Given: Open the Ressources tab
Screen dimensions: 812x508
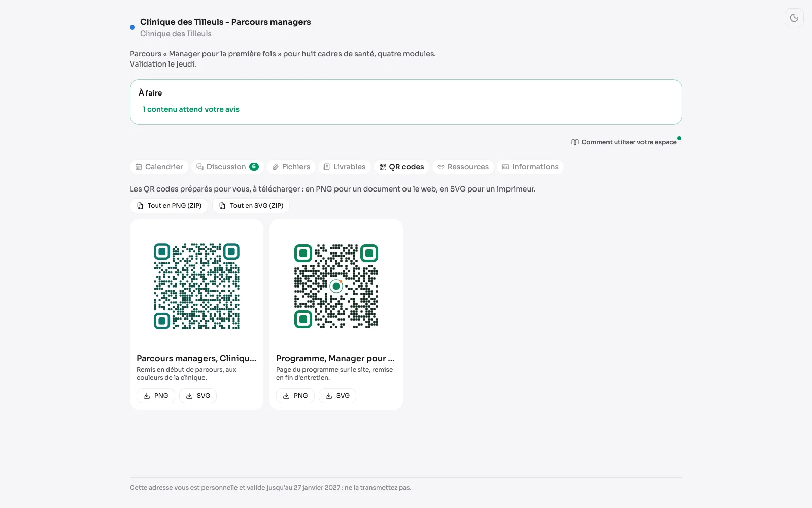Looking at the screenshot, I should pyautogui.click(x=463, y=167).
